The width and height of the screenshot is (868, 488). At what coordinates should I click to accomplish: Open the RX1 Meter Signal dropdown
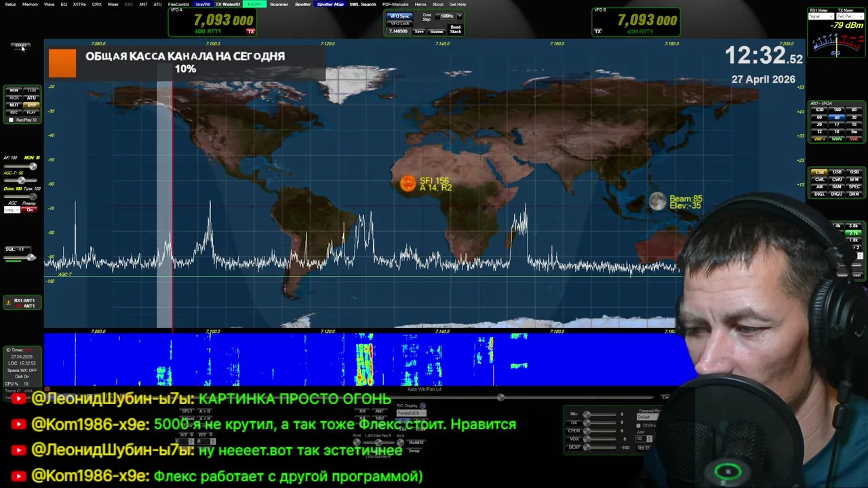[820, 16]
